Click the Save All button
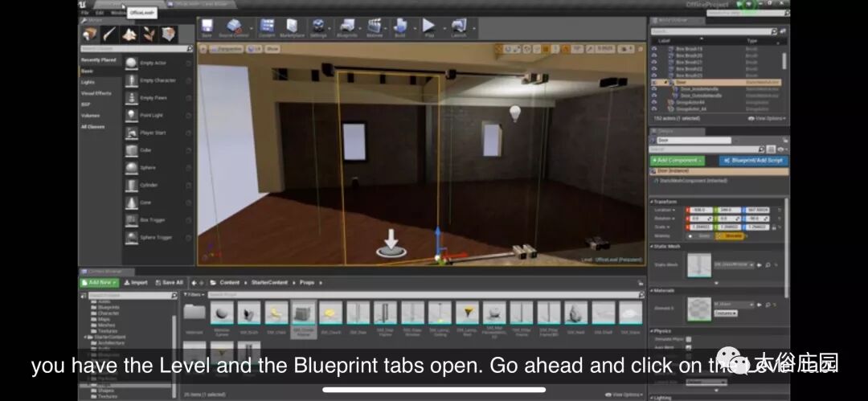The image size is (868, 401). (x=169, y=283)
